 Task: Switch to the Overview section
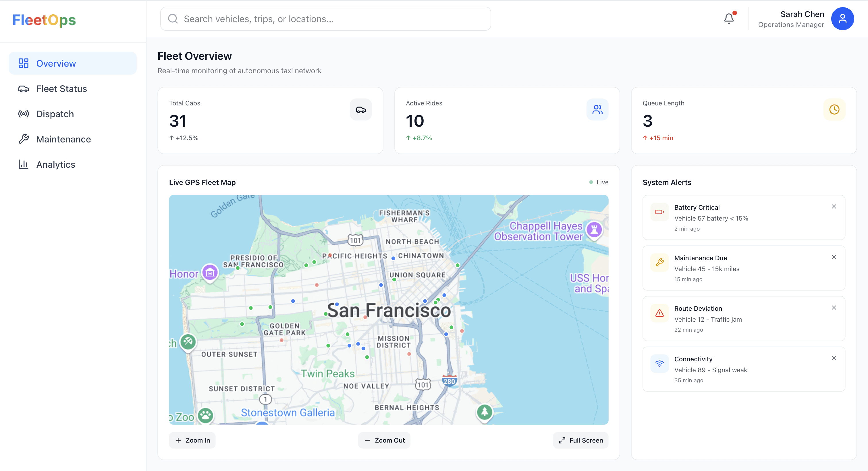pyautogui.click(x=56, y=63)
